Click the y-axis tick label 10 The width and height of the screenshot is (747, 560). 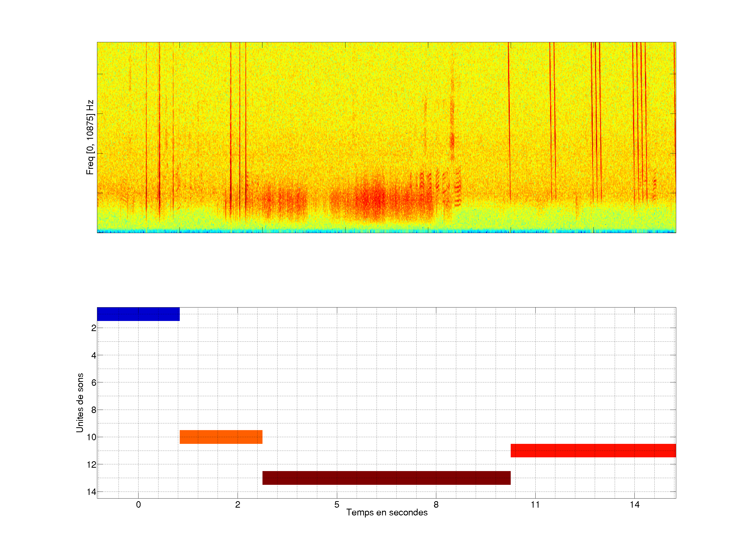click(92, 437)
